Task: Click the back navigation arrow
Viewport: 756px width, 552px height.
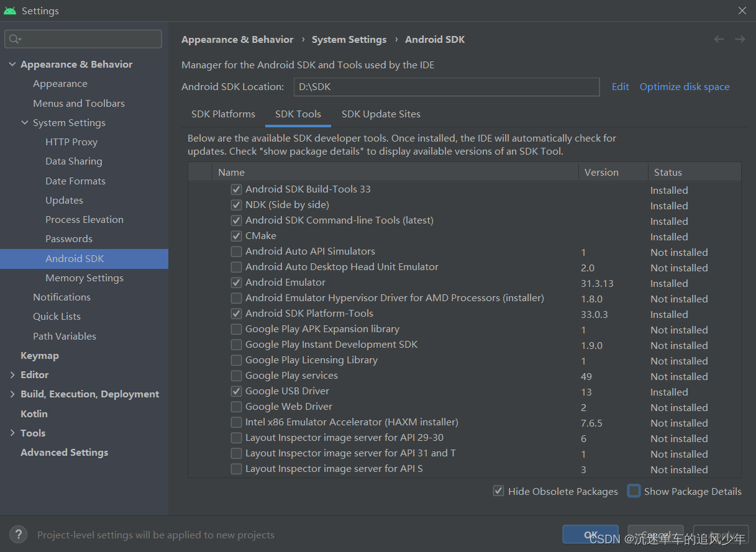Action: (719, 39)
